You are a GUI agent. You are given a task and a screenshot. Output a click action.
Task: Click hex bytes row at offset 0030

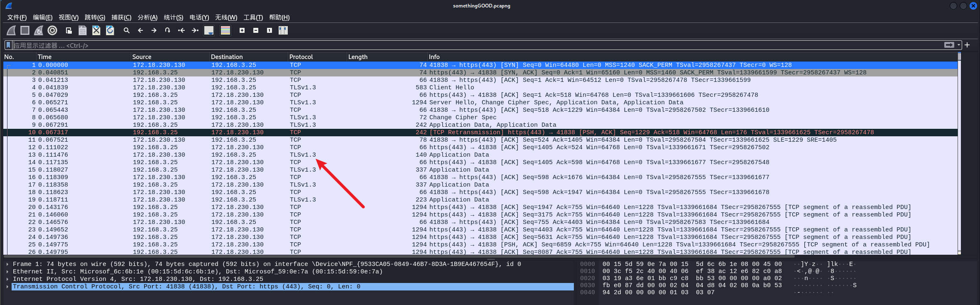click(x=692, y=285)
